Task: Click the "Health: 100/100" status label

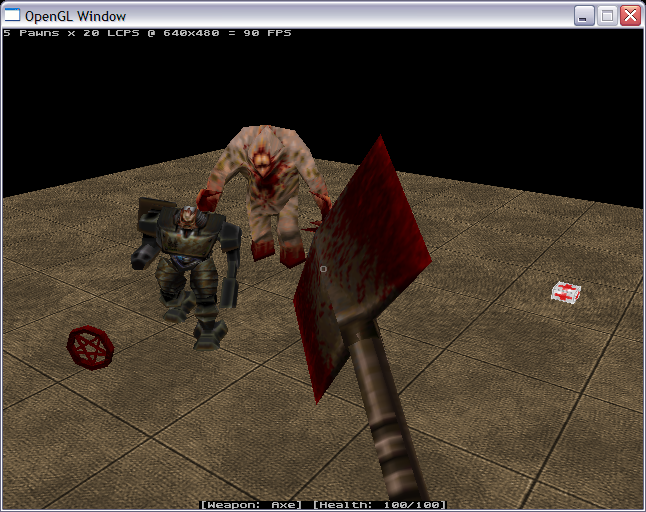Action: (378, 505)
